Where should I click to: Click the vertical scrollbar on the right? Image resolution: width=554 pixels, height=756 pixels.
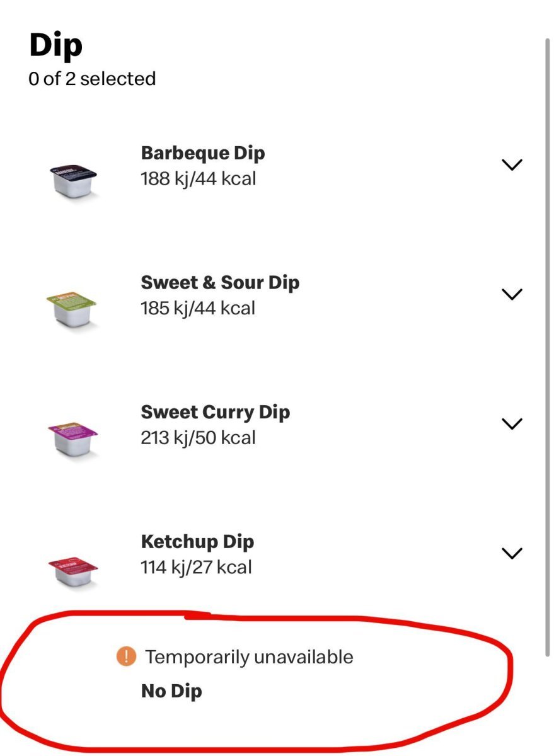click(547, 346)
